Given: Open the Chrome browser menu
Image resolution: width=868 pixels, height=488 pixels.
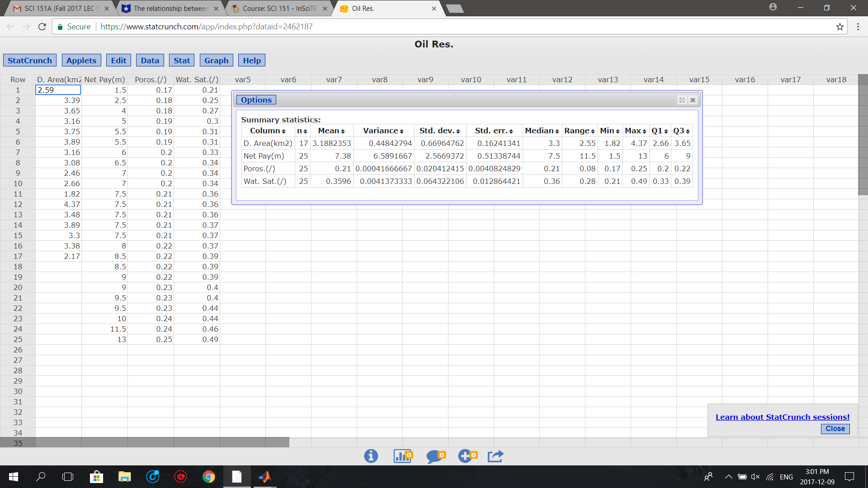Looking at the screenshot, I should click(x=859, y=27).
